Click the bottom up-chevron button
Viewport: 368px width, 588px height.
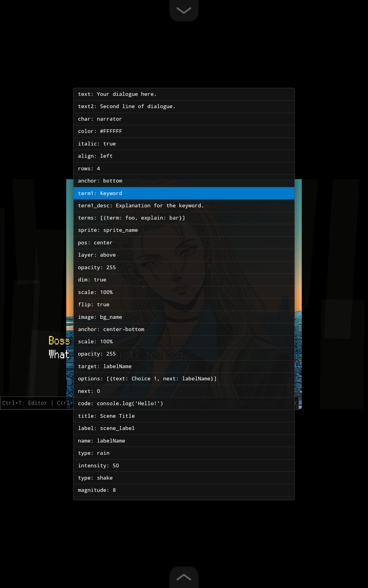pyautogui.click(x=184, y=577)
